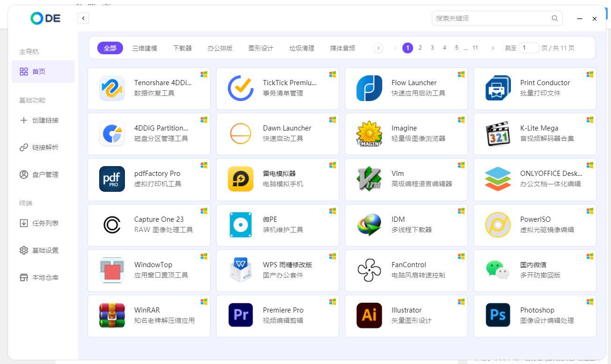Switch to the 下载器 category tab
Image resolution: width=611 pixels, height=364 pixels.
tap(182, 48)
